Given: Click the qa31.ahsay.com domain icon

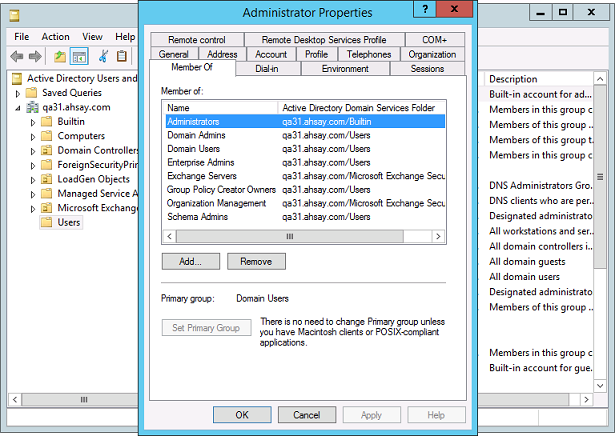Looking at the screenshot, I should click(32, 107).
